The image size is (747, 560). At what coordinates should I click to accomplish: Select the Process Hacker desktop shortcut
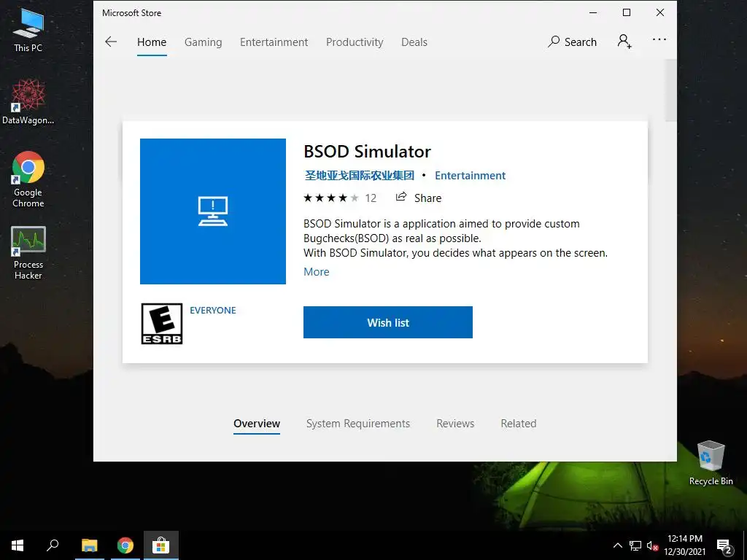click(28, 253)
